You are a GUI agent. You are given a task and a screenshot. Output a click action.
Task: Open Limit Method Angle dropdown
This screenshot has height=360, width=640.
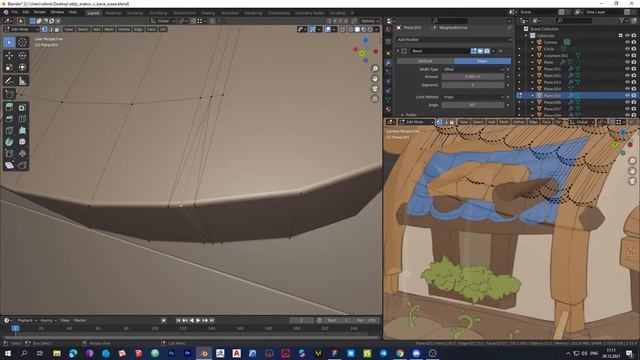click(x=473, y=97)
